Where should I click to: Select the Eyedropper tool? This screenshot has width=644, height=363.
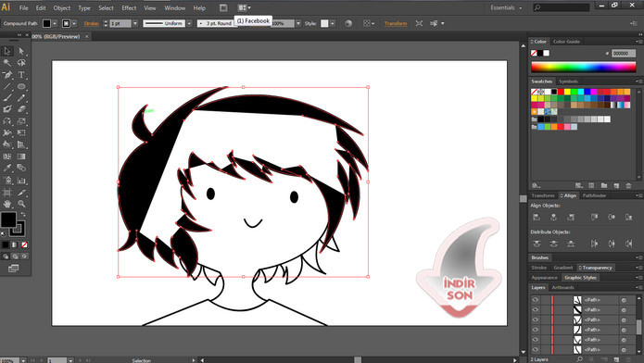pyautogui.click(x=7, y=168)
